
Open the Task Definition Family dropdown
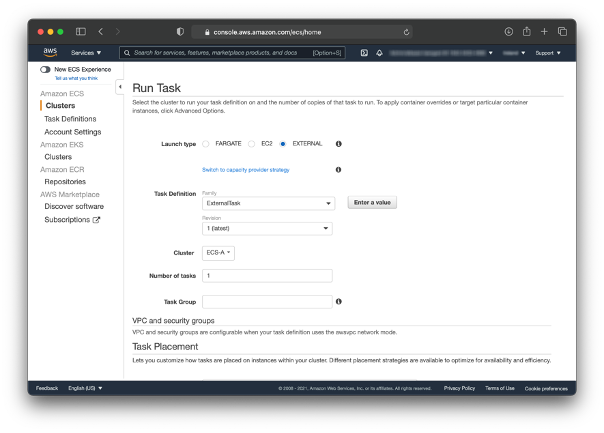[x=268, y=203]
